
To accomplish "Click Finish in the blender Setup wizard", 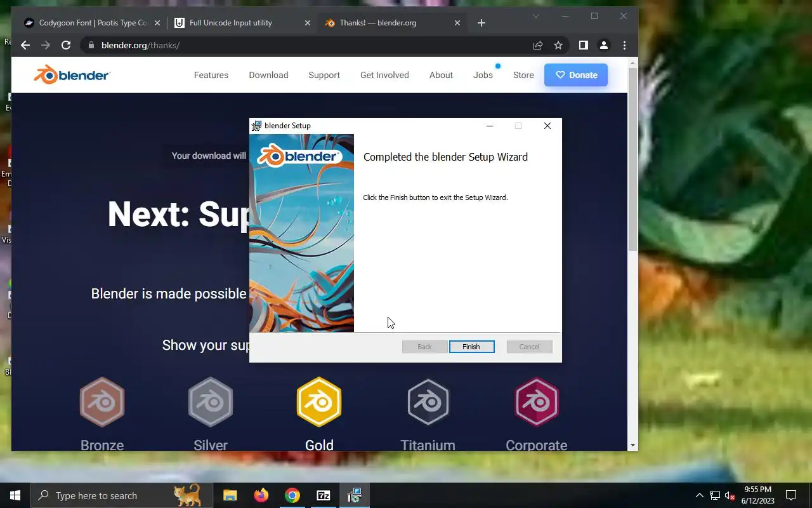I will pyautogui.click(x=471, y=347).
